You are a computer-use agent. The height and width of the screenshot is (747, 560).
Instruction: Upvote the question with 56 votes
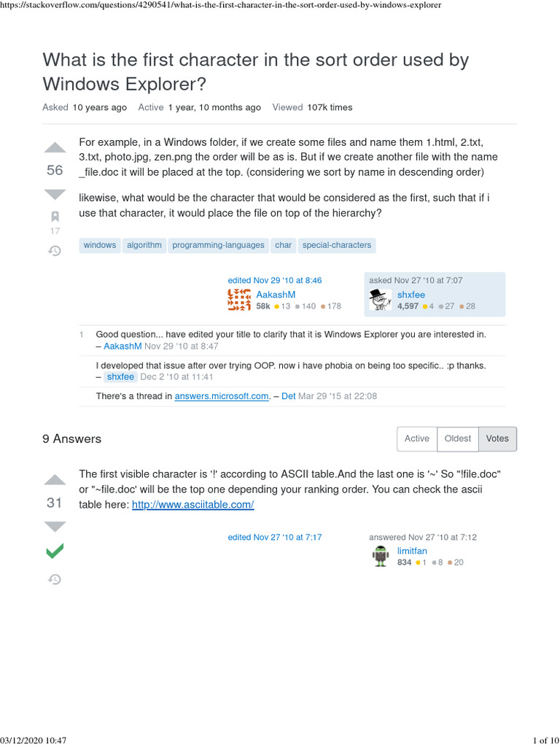coord(55,147)
